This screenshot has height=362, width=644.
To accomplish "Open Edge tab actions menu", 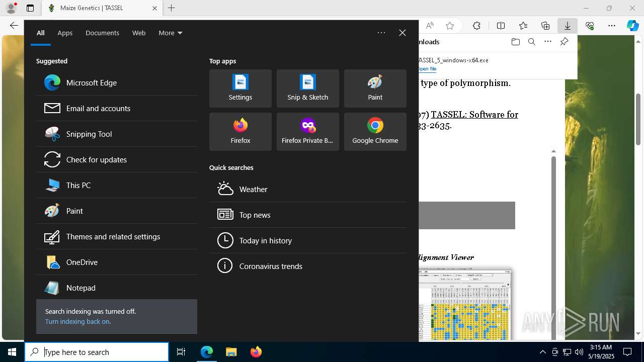I will [x=30, y=8].
